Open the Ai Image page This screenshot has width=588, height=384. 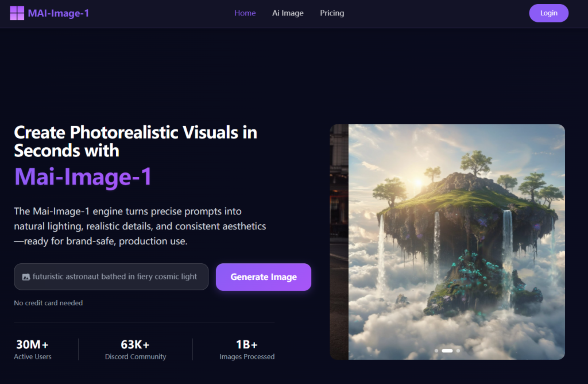288,13
